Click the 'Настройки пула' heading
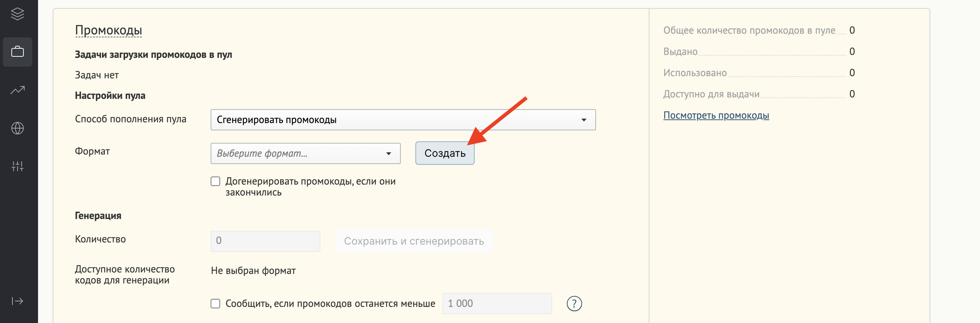The height and width of the screenshot is (323, 980). point(110,96)
